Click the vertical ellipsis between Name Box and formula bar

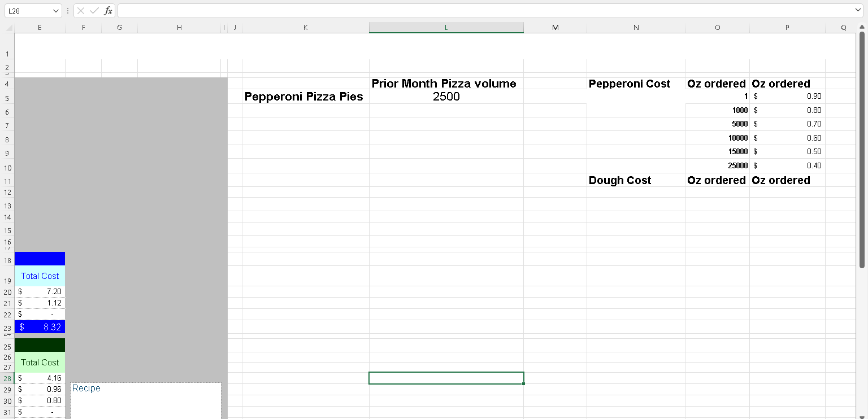(67, 10)
